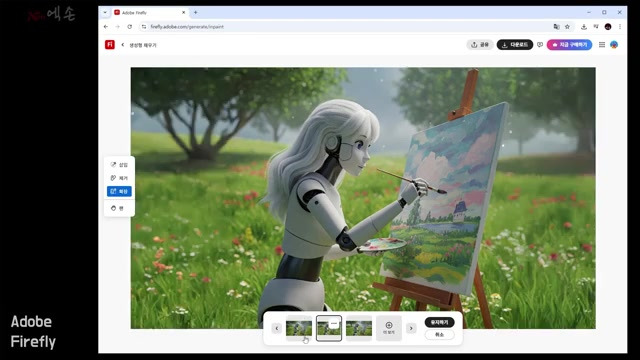Reload the page
This screenshot has width=640, height=360.
(x=130, y=27)
